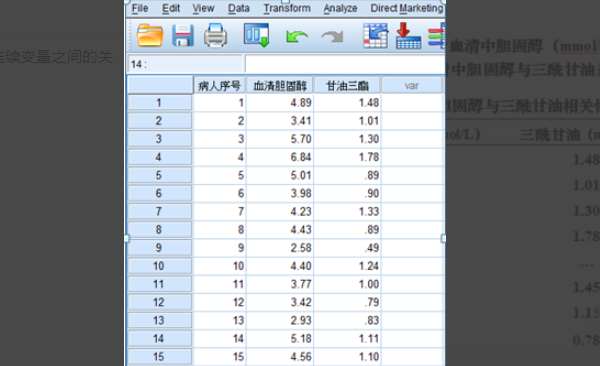The width and height of the screenshot is (600, 366).
Task: Click the cell containing 5.01
Action: tap(280, 175)
